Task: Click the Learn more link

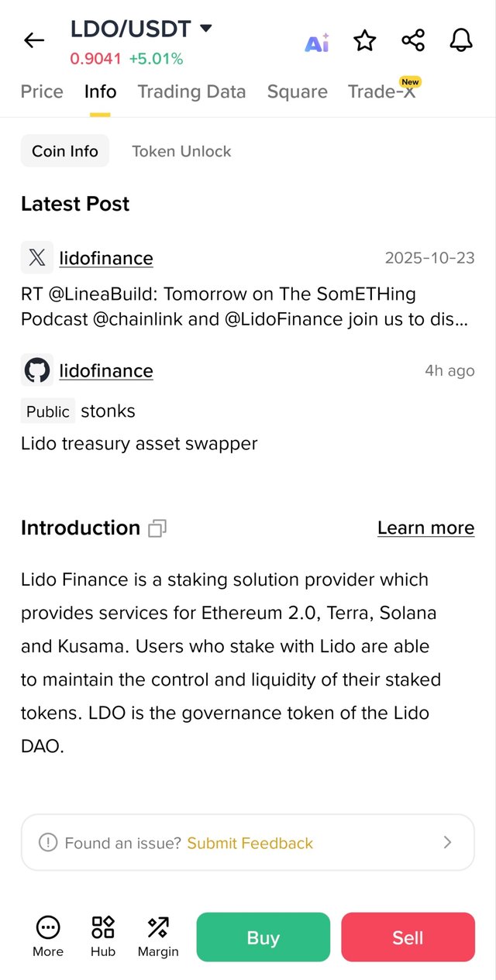Action: (x=425, y=528)
